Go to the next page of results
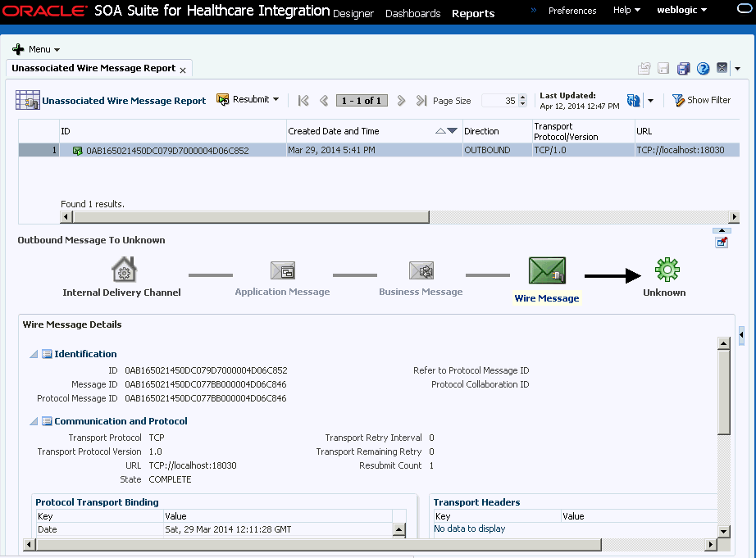 401,101
